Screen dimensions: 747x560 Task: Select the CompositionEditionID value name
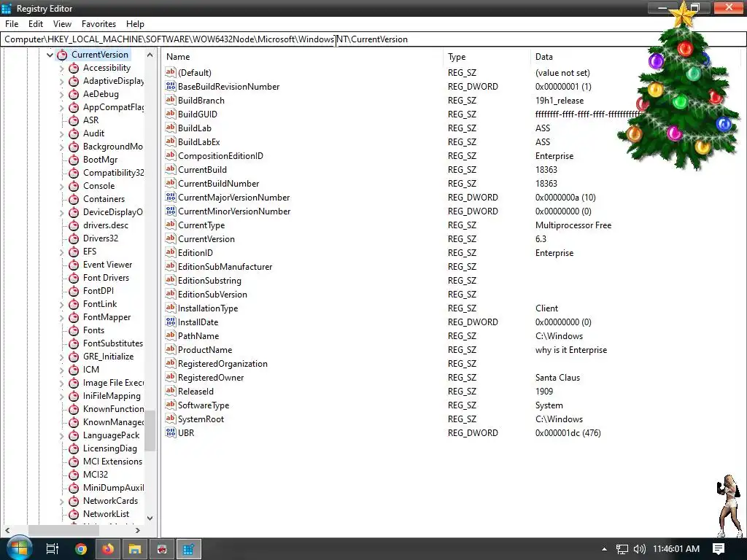click(x=220, y=156)
